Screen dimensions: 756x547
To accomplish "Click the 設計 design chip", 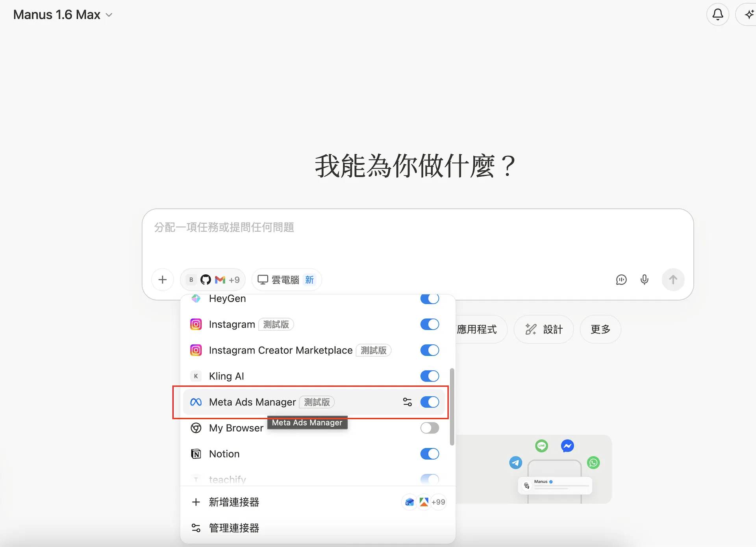I will pos(544,329).
